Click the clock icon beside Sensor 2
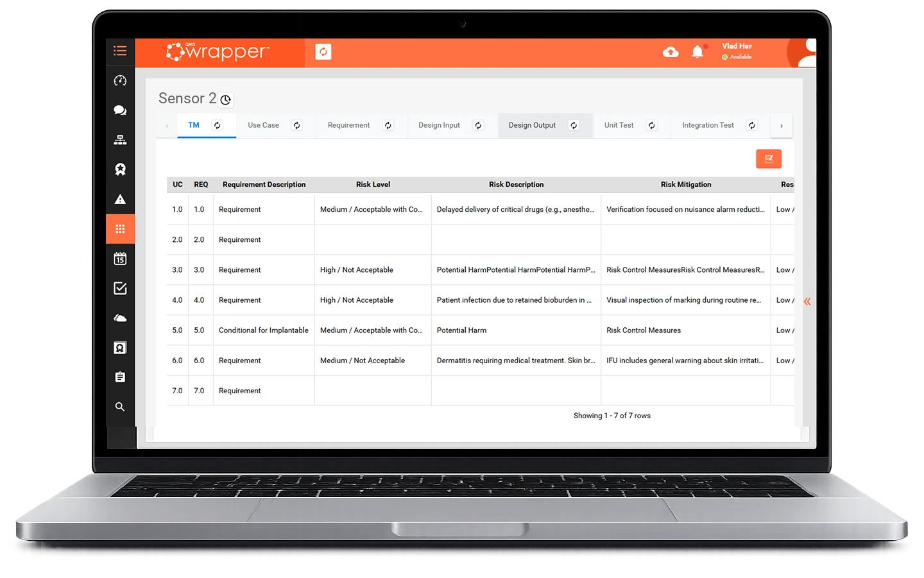This screenshot has height=578, width=924. coord(225,100)
